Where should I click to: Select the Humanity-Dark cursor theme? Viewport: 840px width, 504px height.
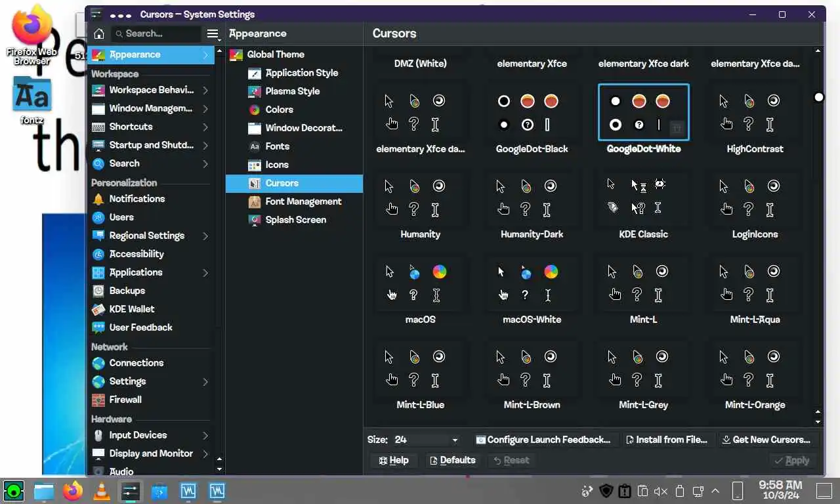pyautogui.click(x=532, y=205)
